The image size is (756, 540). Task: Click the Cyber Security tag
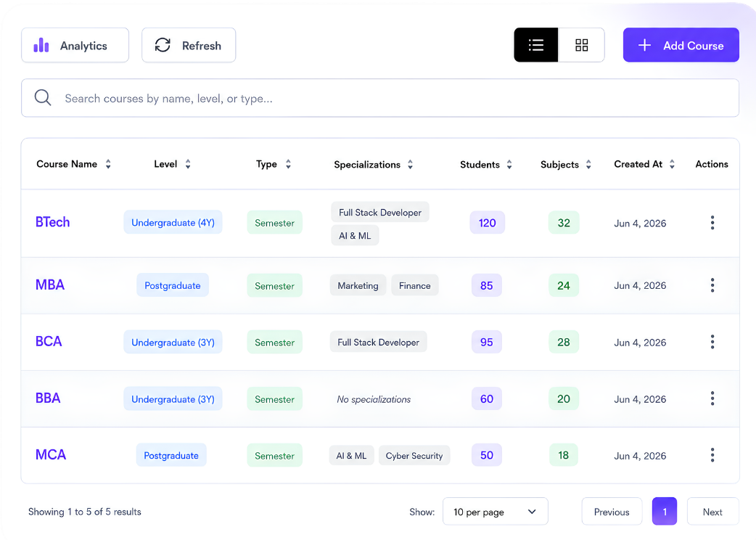414,455
